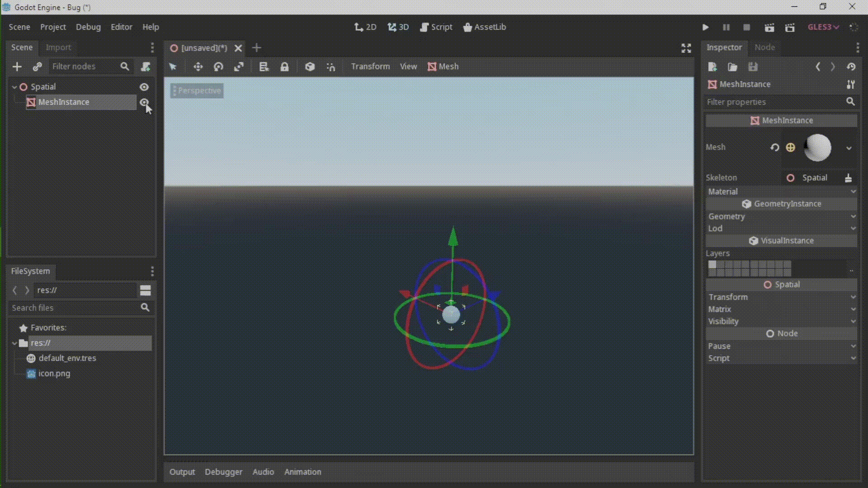Play the project
The width and height of the screenshot is (868, 488).
pyautogui.click(x=705, y=27)
